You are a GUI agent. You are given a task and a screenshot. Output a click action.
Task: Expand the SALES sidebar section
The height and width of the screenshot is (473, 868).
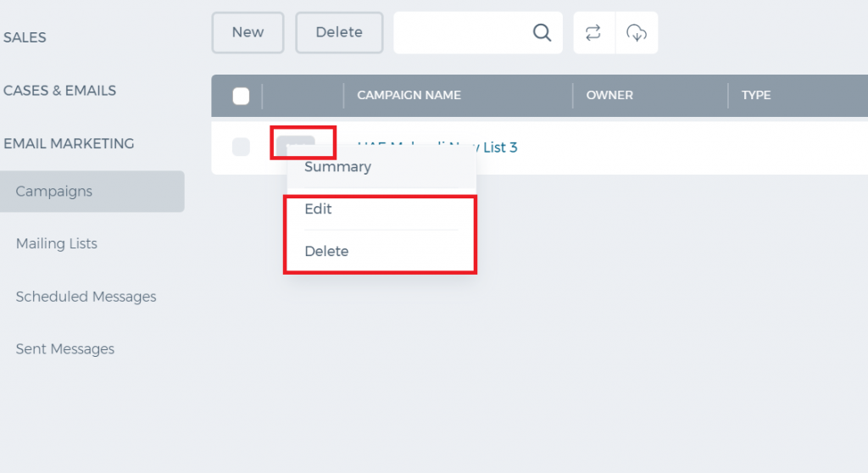25,37
